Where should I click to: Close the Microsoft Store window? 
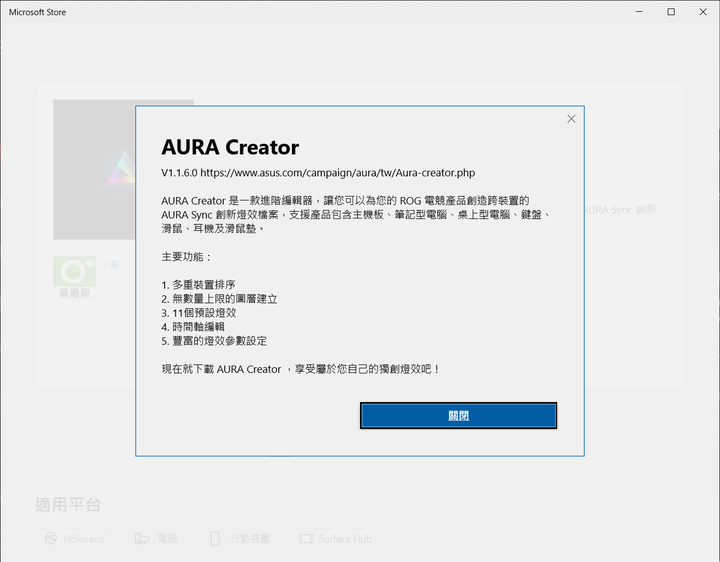pos(703,12)
